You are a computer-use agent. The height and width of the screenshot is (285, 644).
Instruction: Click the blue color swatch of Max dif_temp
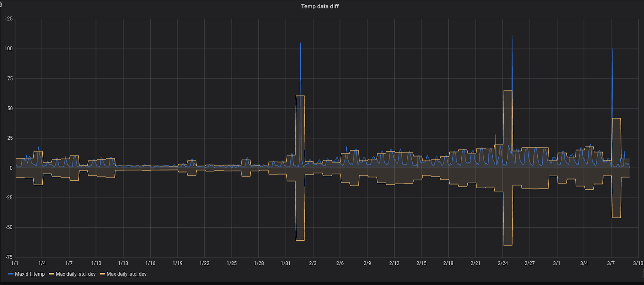click(x=11, y=274)
